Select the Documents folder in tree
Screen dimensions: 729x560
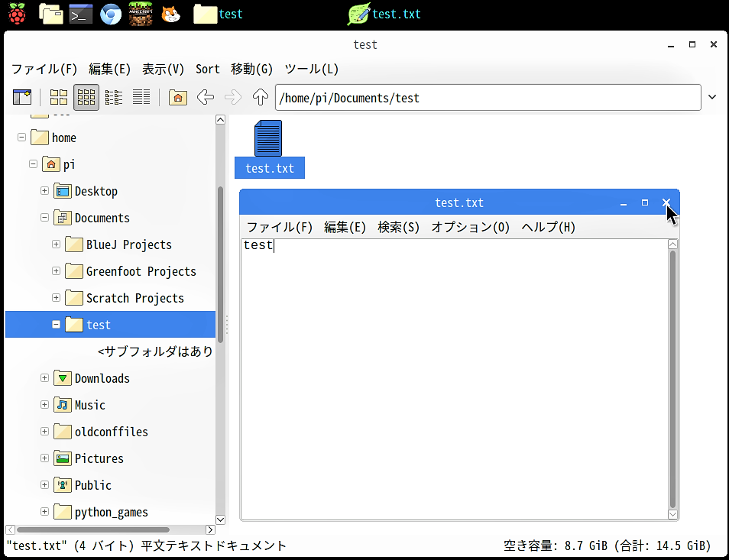pyautogui.click(x=92, y=218)
